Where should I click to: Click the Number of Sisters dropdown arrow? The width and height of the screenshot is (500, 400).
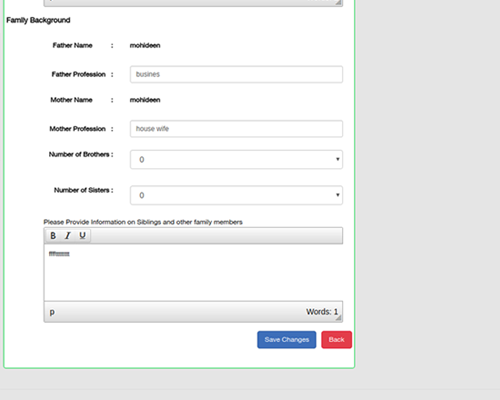click(x=338, y=195)
